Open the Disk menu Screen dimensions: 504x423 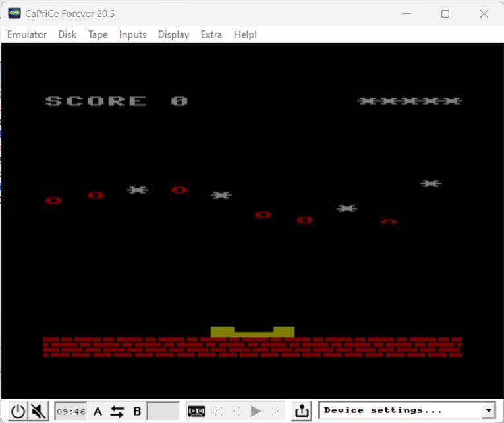point(67,34)
